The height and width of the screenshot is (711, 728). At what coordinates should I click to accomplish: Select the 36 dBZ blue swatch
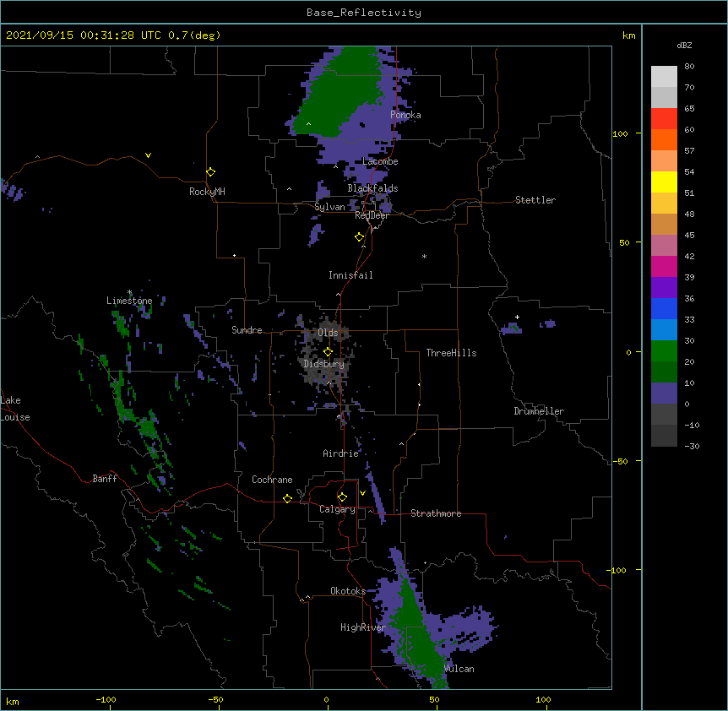[x=664, y=308]
